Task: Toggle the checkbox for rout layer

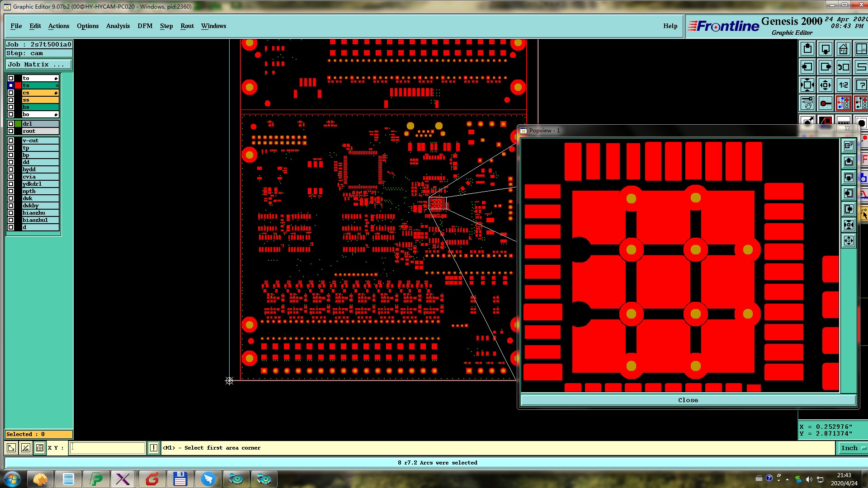Action: coord(11,131)
